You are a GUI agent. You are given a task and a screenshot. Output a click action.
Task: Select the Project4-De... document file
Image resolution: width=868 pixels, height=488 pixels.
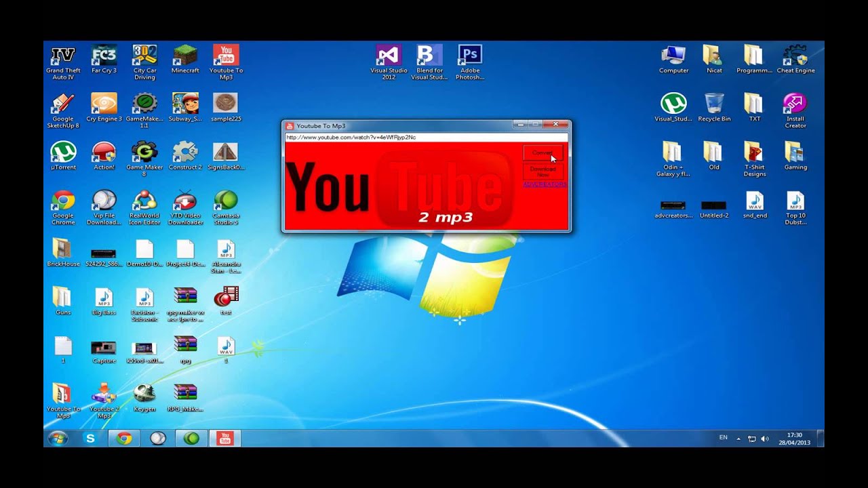pos(185,252)
